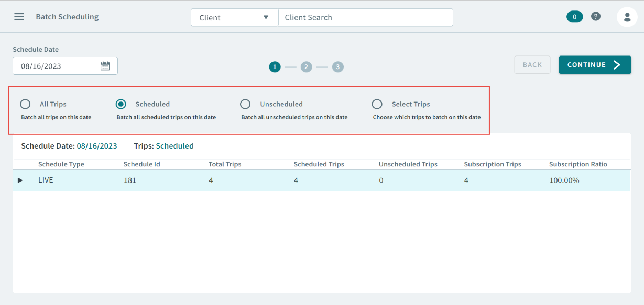Open the Client search type dropdown
The width and height of the screenshot is (644, 305).
click(234, 17)
